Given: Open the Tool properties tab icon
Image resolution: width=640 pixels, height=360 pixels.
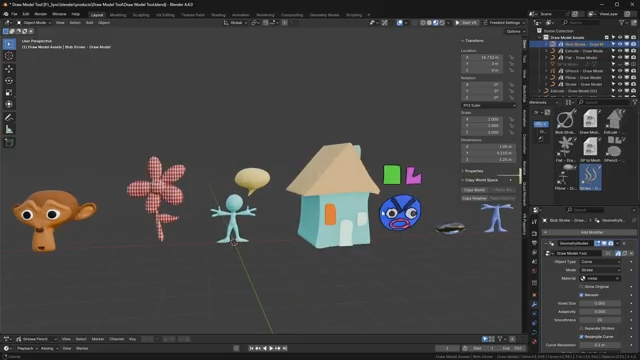Looking at the screenshot, I should 534,222.
